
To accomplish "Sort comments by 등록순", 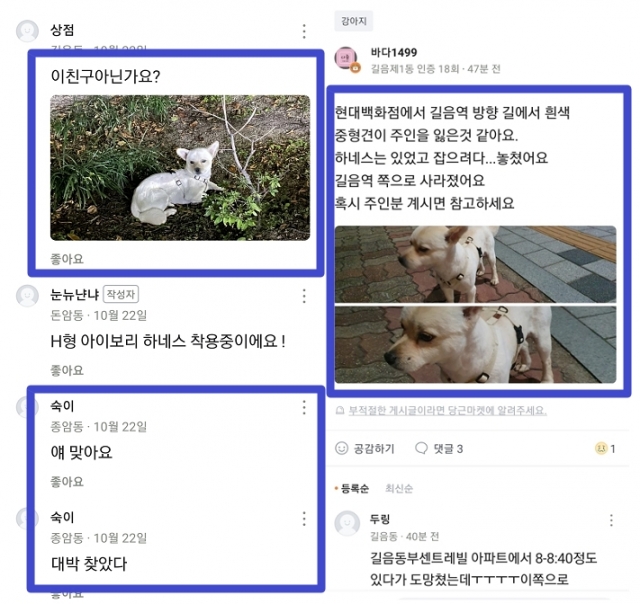I will pos(352,488).
